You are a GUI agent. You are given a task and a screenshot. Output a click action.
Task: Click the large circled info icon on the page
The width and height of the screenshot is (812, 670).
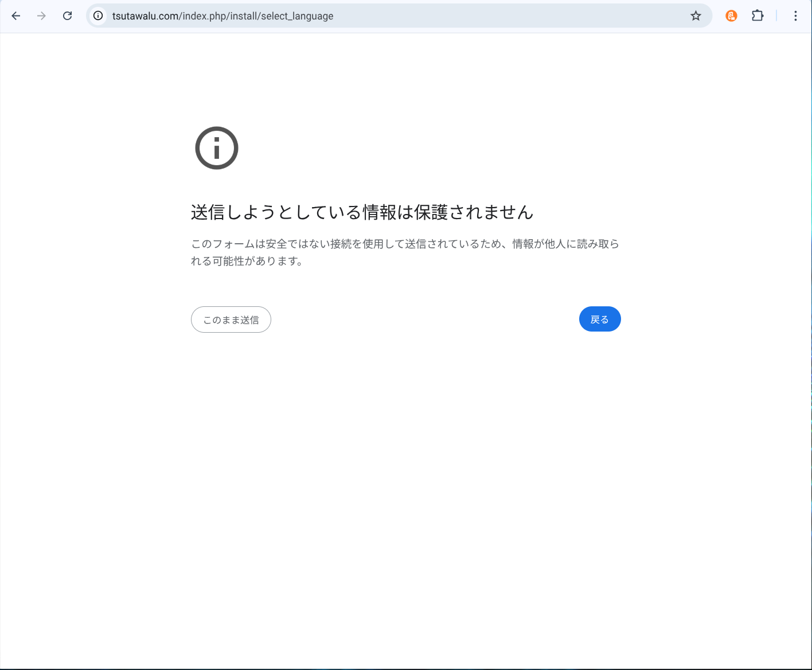pos(217,148)
